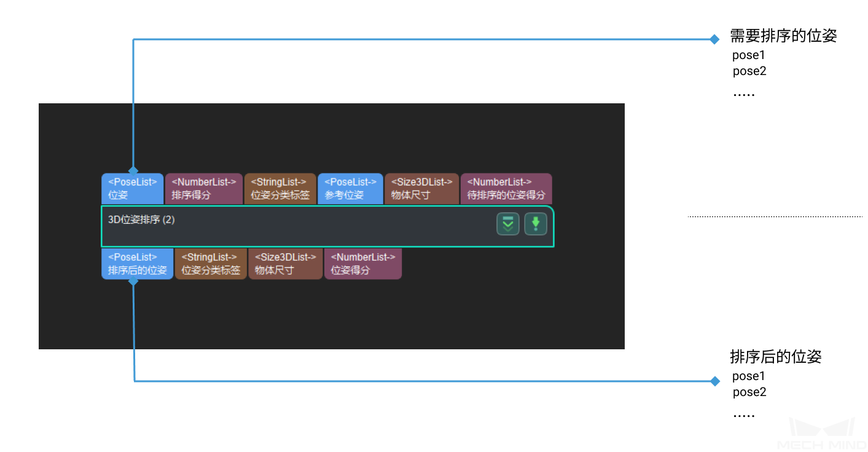The height and width of the screenshot is (452, 868).
Task: Select the 排序后的位姿 output port
Action: 138,264
